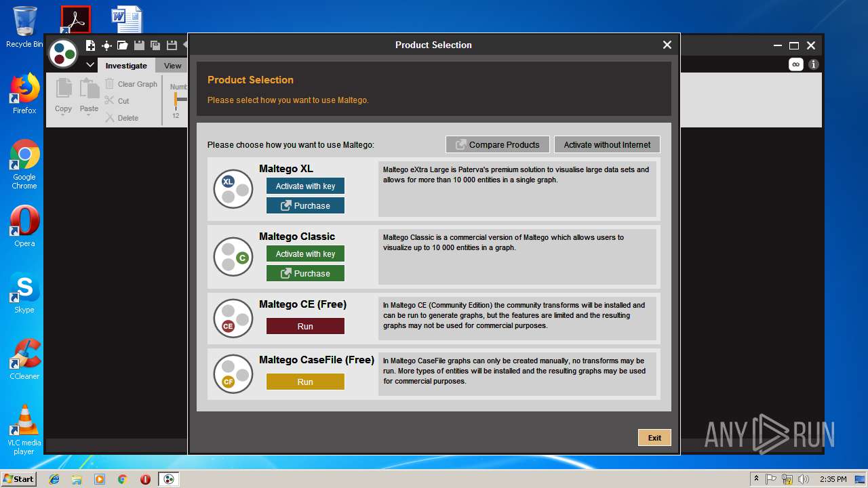868x488 pixels.
Task: Click the Maltego XL product logo
Action: point(233,189)
